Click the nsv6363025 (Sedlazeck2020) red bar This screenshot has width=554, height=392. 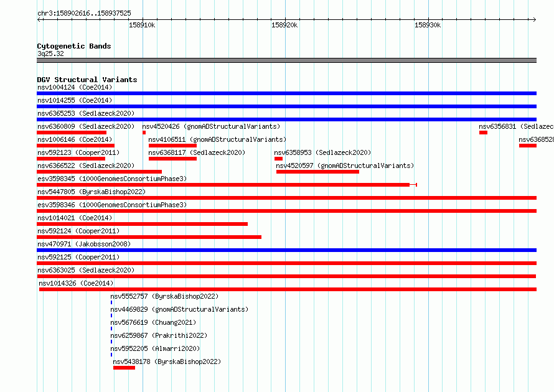pyautogui.click(x=286, y=276)
